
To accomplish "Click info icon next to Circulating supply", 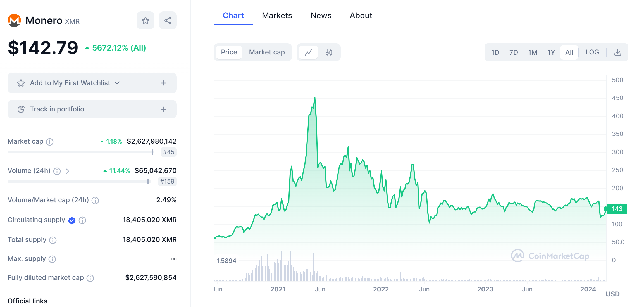I will (82, 220).
